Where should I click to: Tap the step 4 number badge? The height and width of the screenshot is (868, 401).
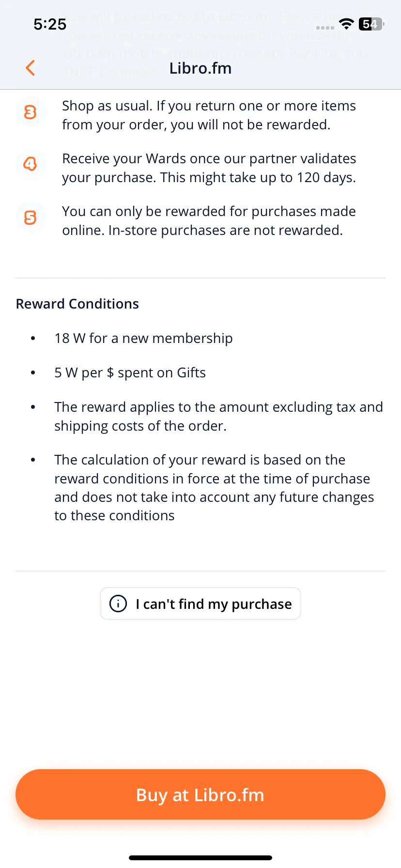click(x=31, y=164)
